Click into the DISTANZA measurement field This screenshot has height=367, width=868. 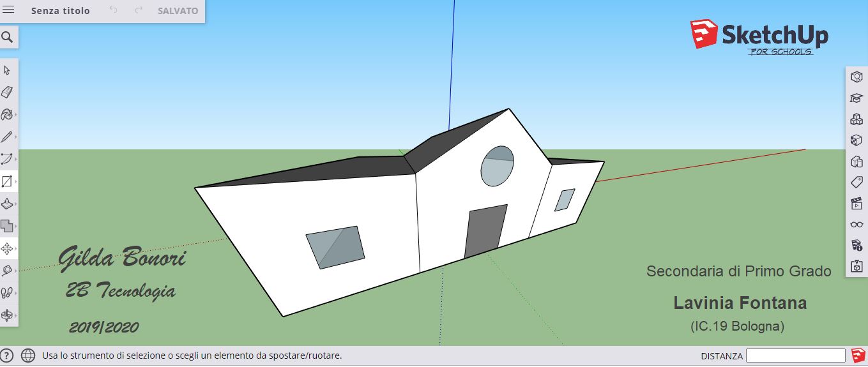(x=795, y=356)
